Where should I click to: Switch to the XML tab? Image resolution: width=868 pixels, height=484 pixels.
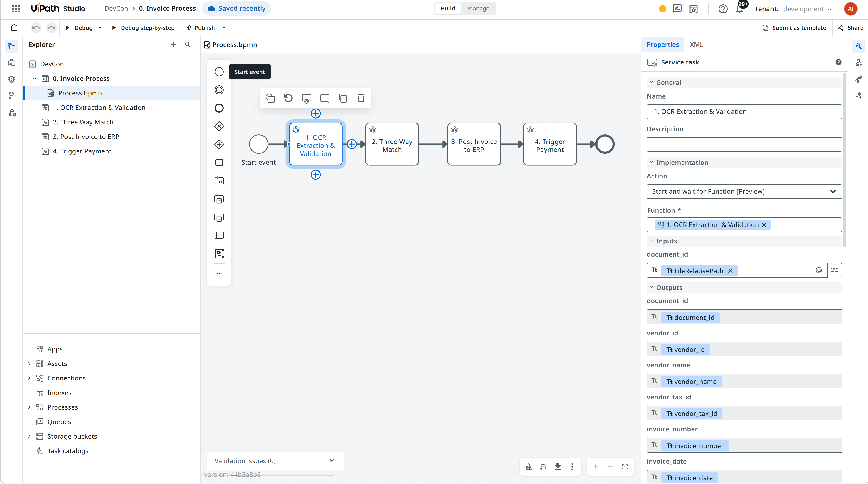coord(696,44)
